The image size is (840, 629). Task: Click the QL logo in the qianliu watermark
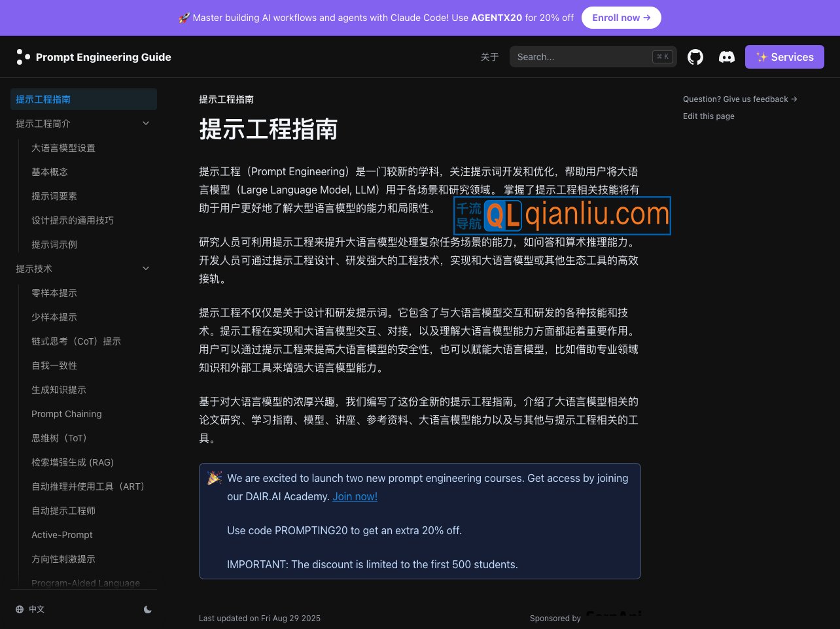coord(504,216)
